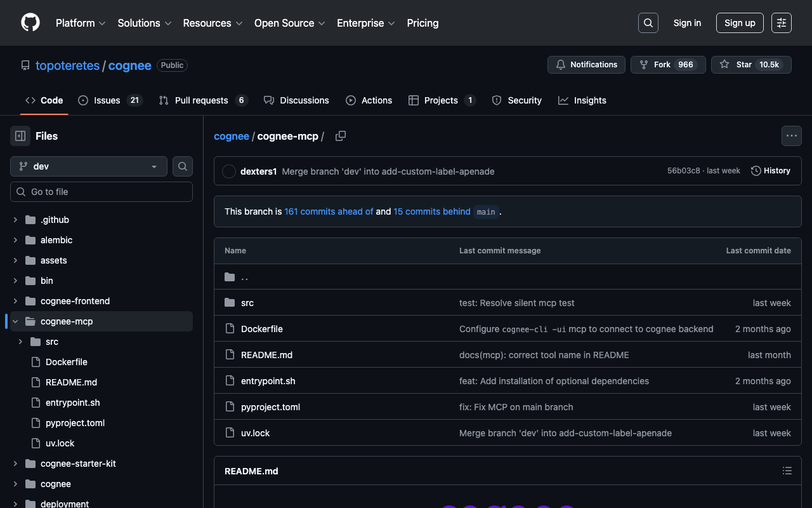Open the Pull requests tab
Screen dimensions: 812x508
coord(201,100)
